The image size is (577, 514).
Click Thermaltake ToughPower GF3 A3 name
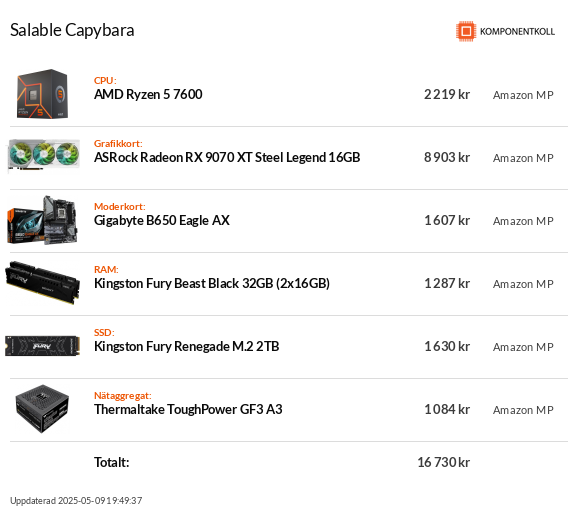click(188, 410)
